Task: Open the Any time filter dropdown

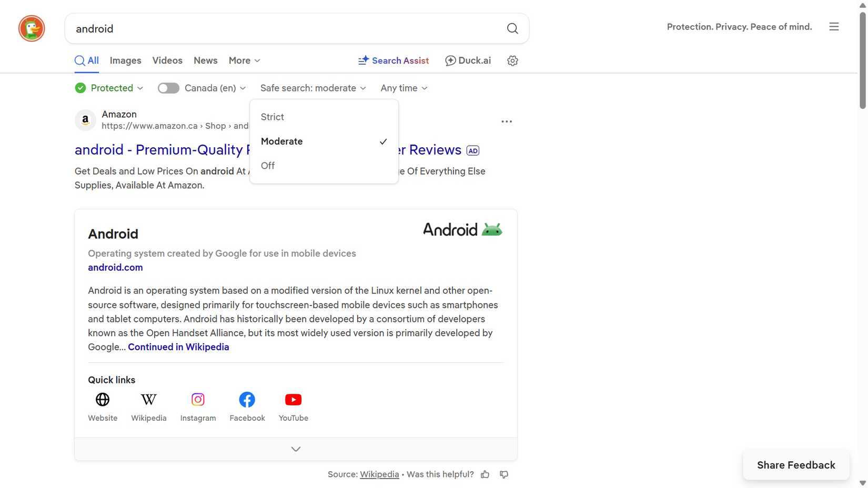Action: coord(403,88)
